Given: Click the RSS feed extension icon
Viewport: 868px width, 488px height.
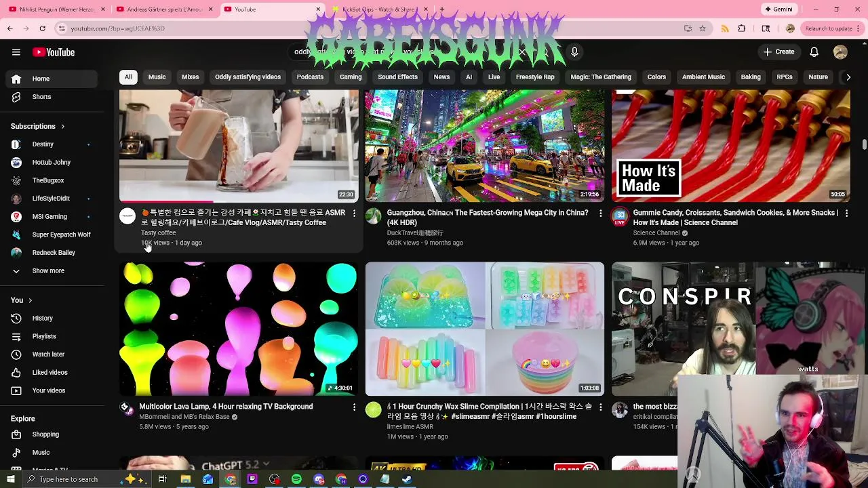Looking at the screenshot, I should (725, 28).
